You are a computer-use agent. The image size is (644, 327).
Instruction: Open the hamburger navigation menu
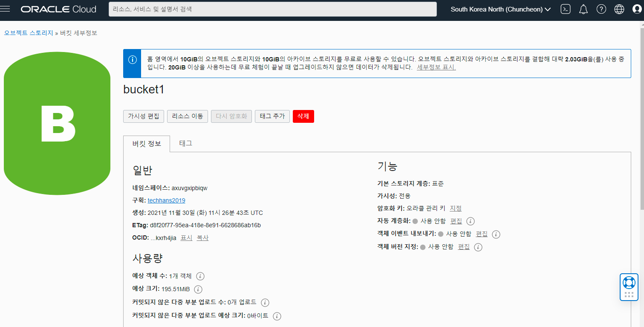(5, 9)
